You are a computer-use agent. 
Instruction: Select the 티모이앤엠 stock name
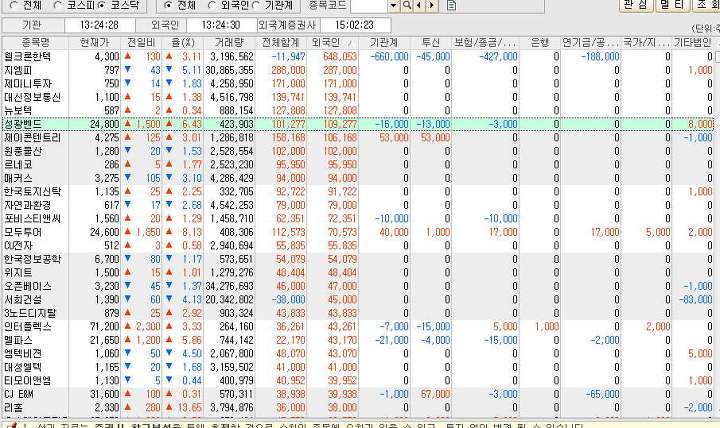click(x=28, y=381)
